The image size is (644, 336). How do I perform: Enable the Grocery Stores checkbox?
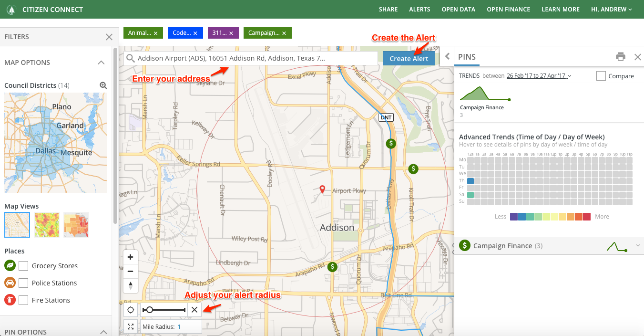point(23,266)
